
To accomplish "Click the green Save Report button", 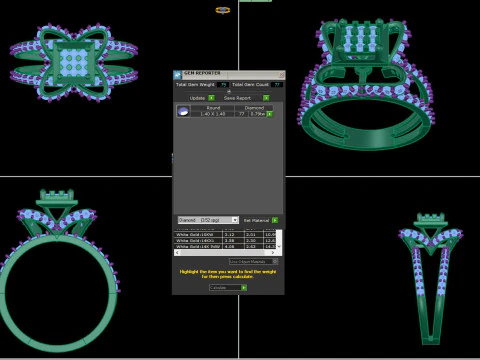I will pyautogui.click(x=266, y=98).
